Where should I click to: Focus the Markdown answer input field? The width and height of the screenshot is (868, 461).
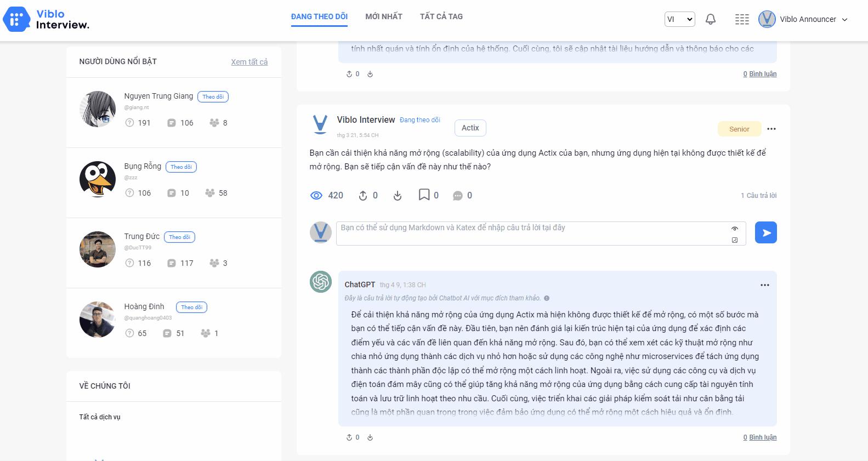pos(541,234)
